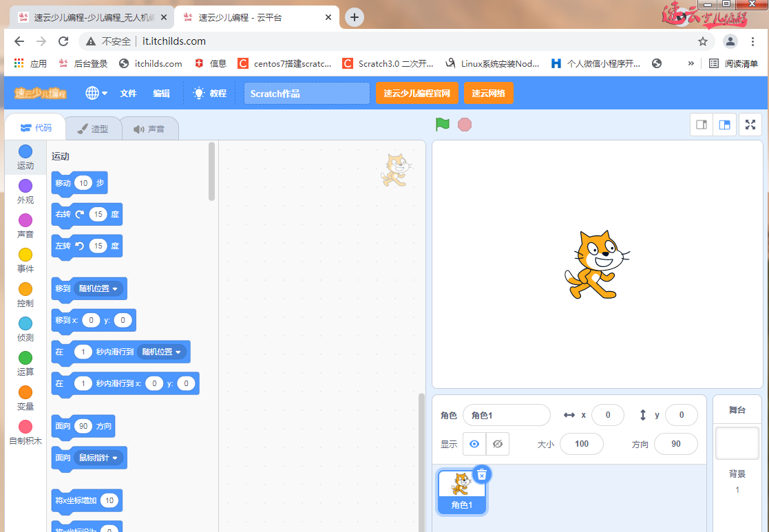Image resolution: width=769 pixels, height=532 pixels.
Task: Open the 文件 menu
Action: pos(128,93)
